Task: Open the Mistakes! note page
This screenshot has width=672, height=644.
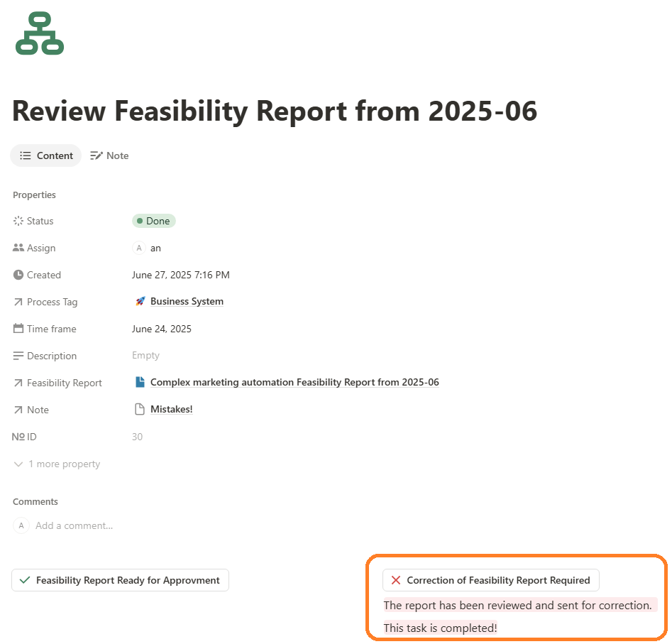Action: 171,410
